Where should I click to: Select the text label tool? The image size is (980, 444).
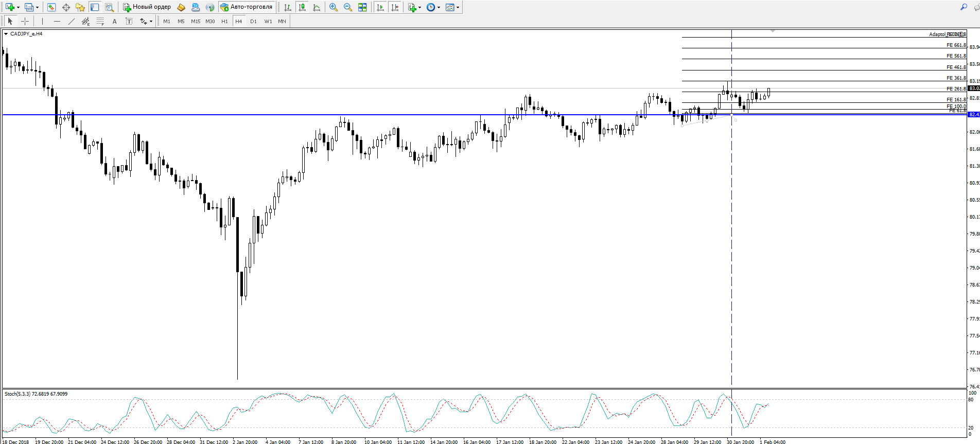(129, 21)
